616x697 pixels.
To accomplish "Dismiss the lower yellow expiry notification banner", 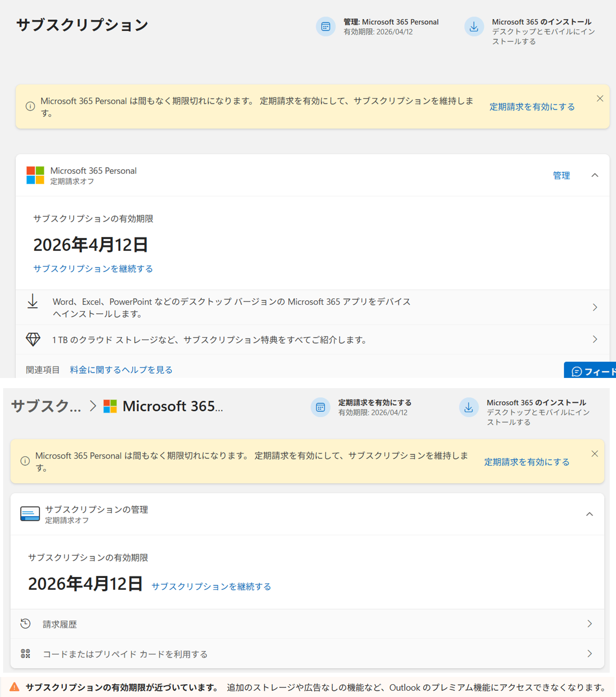I will (x=595, y=454).
